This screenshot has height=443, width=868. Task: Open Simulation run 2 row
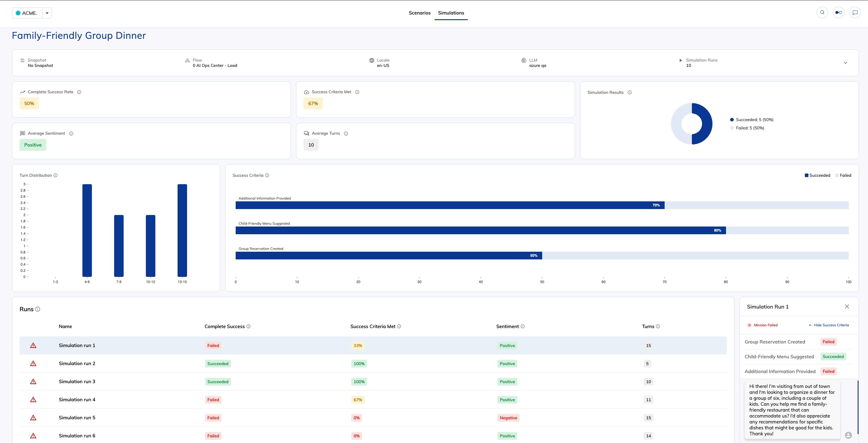pyautogui.click(x=77, y=364)
